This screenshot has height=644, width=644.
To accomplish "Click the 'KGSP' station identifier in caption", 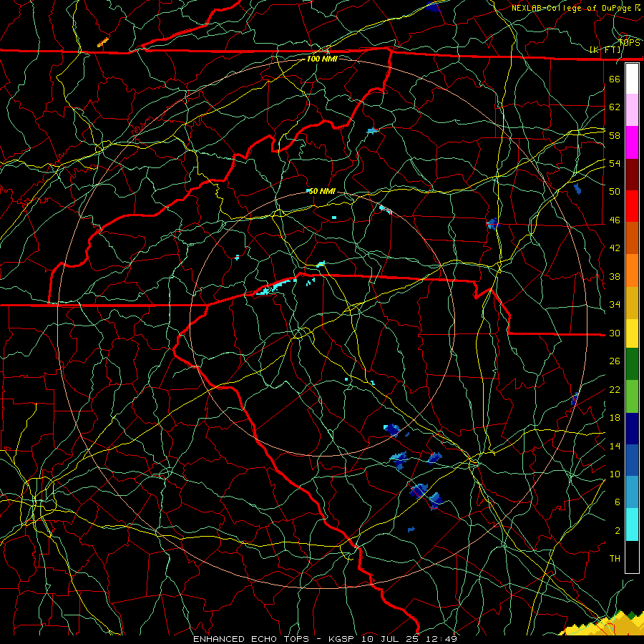I will pos(343,639).
